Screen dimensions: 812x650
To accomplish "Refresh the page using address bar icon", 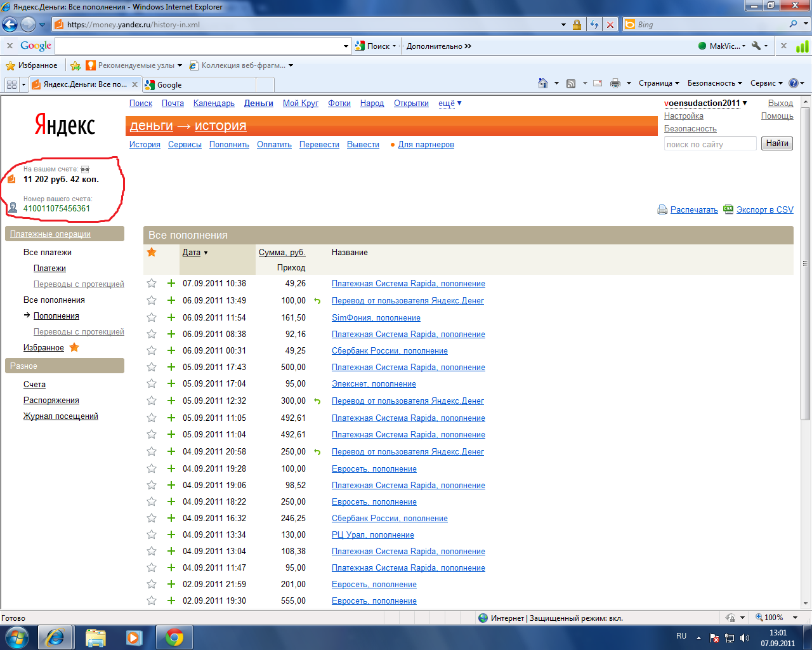I will pos(594,25).
